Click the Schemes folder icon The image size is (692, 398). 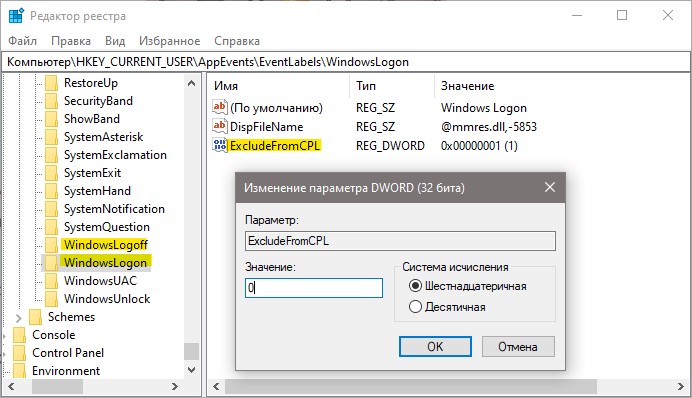tap(35, 317)
